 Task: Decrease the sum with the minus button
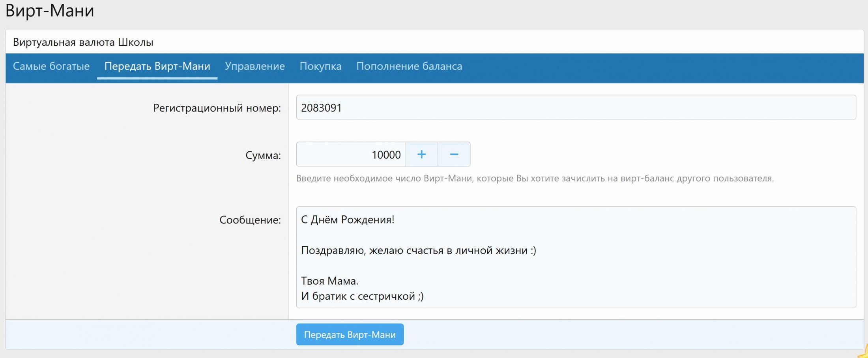(x=454, y=154)
